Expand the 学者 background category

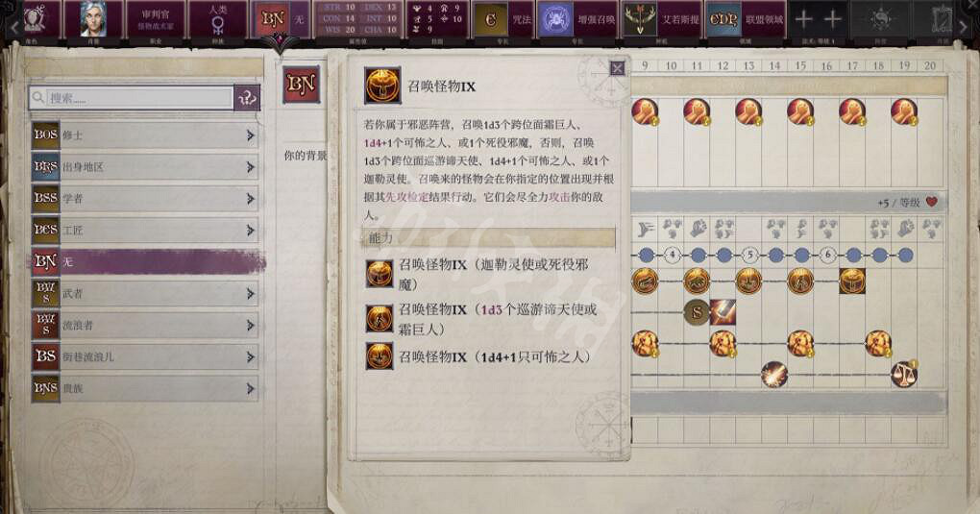(145, 198)
